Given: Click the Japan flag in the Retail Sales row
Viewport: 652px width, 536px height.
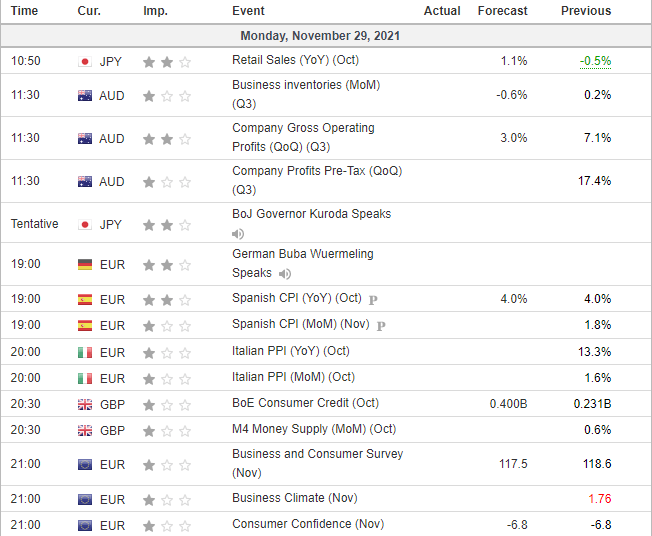Looking at the screenshot, I should point(85,62).
